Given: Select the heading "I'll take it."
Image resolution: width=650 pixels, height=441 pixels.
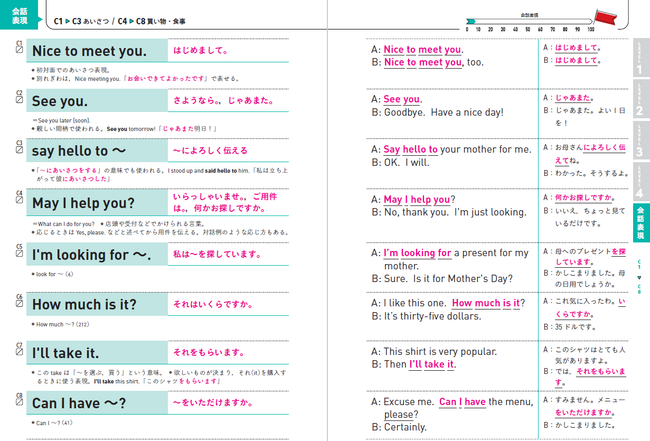Looking at the screenshot, I should tap(65, 353).
